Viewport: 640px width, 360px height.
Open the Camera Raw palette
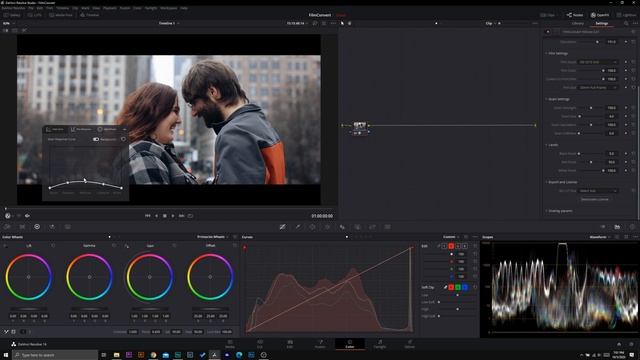[7, 227]
